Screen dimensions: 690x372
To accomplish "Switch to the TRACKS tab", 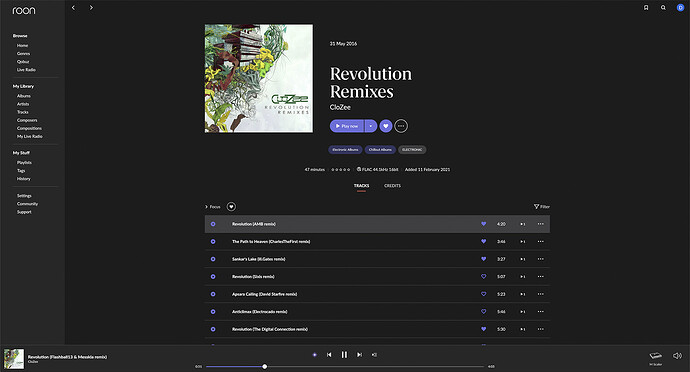I will (361, 186).
